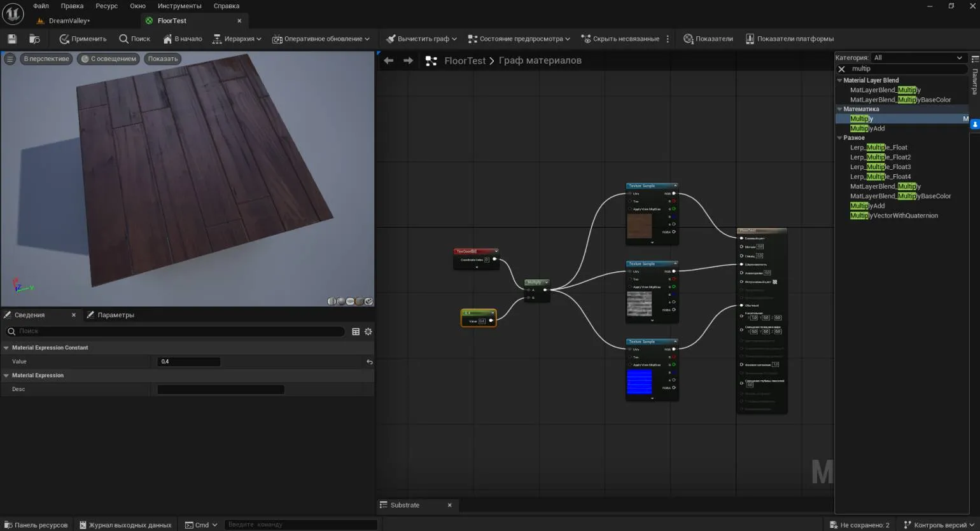Click the Home (В начало) toolbar button

pos(183,39)
